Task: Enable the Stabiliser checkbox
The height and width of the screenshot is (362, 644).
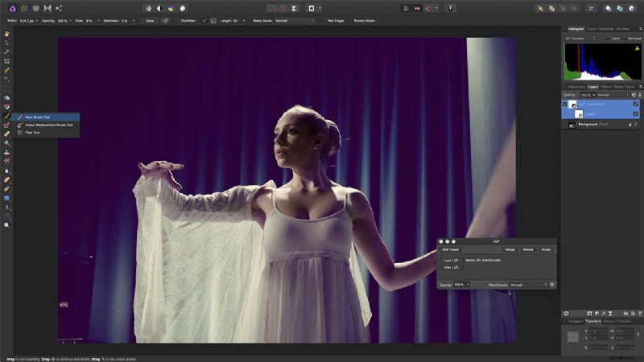Action: [177, 21]
